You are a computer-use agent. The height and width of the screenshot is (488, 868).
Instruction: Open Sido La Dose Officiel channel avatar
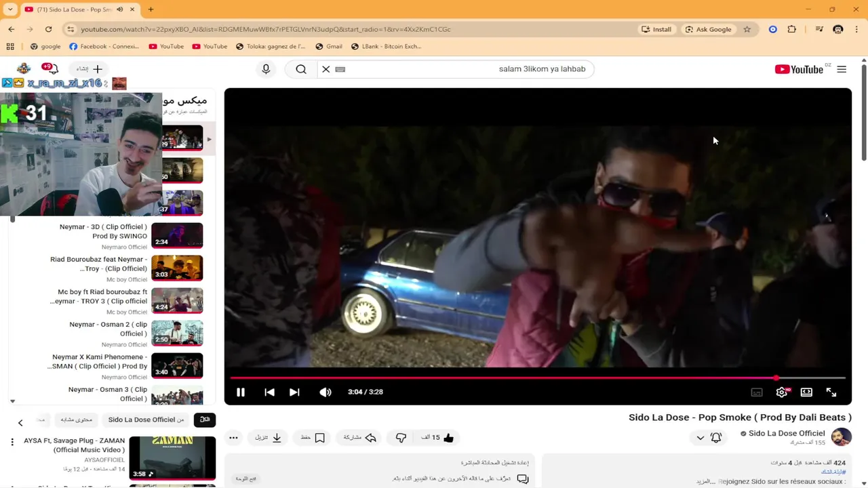[x=841, y=437]
